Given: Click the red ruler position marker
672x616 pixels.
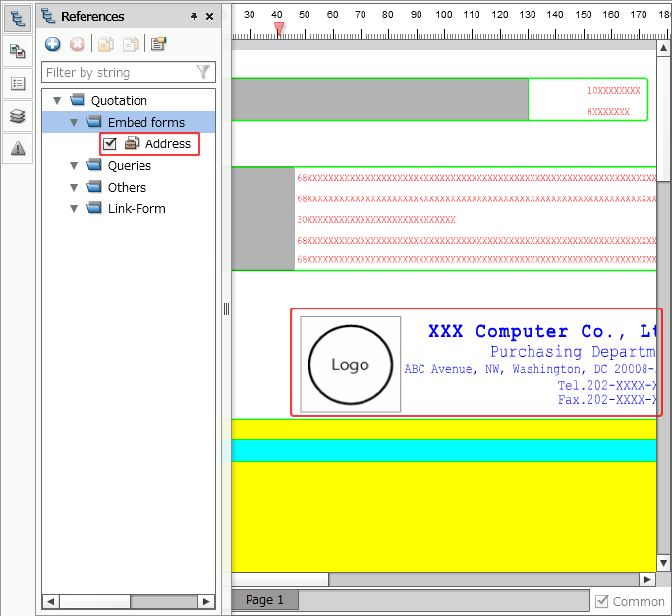Looking at the screenshot, I should [279, 29].
